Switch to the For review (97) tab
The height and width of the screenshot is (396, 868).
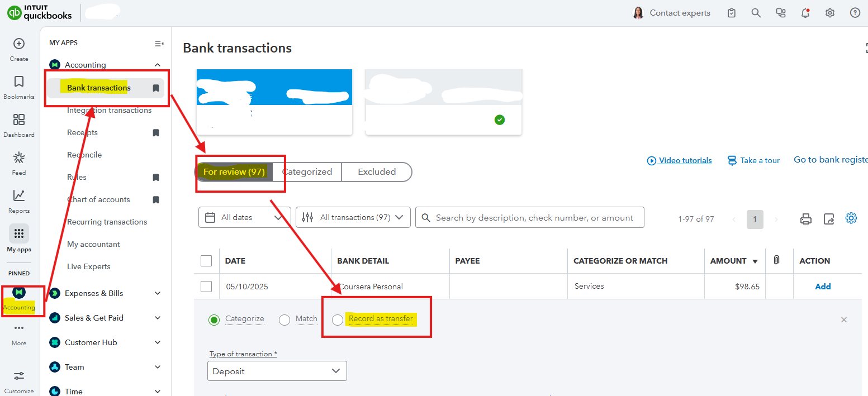point(234,172)
